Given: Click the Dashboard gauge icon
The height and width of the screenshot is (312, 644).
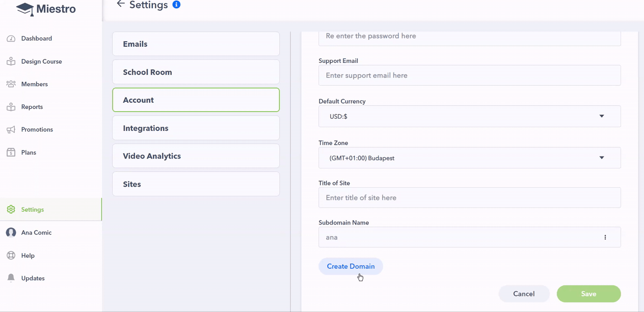Looking at the screenshot, I should (x=11, y=39).
